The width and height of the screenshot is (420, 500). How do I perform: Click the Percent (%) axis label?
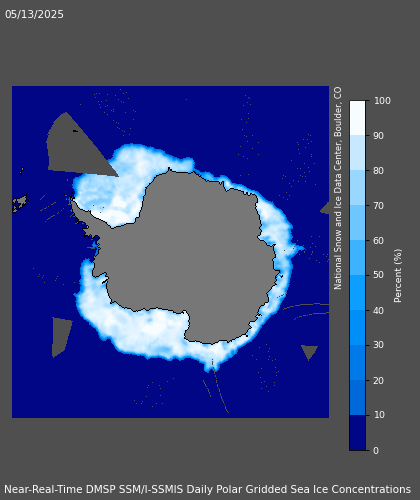coord(398,276)
